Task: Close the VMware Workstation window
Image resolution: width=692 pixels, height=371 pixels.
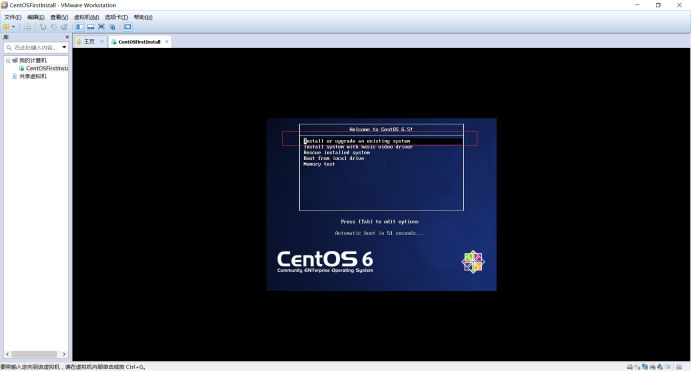Action: pyautogui.click(x=679, y=5)
